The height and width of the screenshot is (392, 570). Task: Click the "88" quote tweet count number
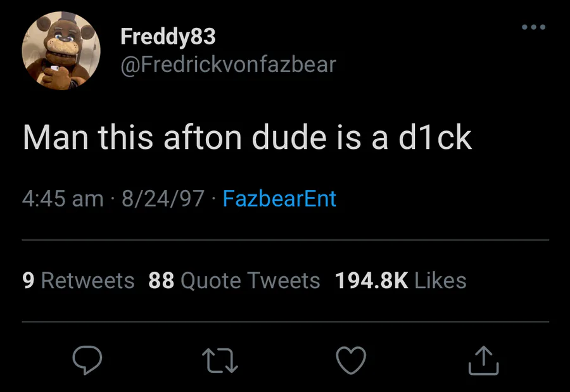click(x=161, y=280)
